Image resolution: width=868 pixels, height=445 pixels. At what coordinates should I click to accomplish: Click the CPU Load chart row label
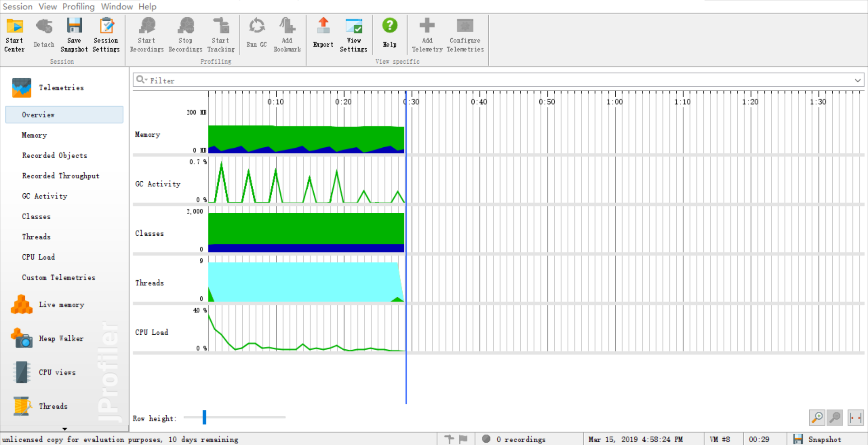coord(151,333)
